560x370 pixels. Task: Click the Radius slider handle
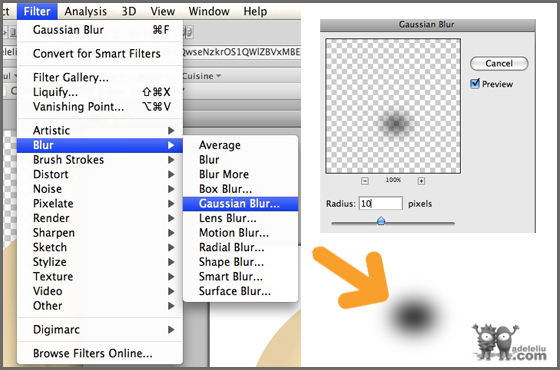(381, 220)
